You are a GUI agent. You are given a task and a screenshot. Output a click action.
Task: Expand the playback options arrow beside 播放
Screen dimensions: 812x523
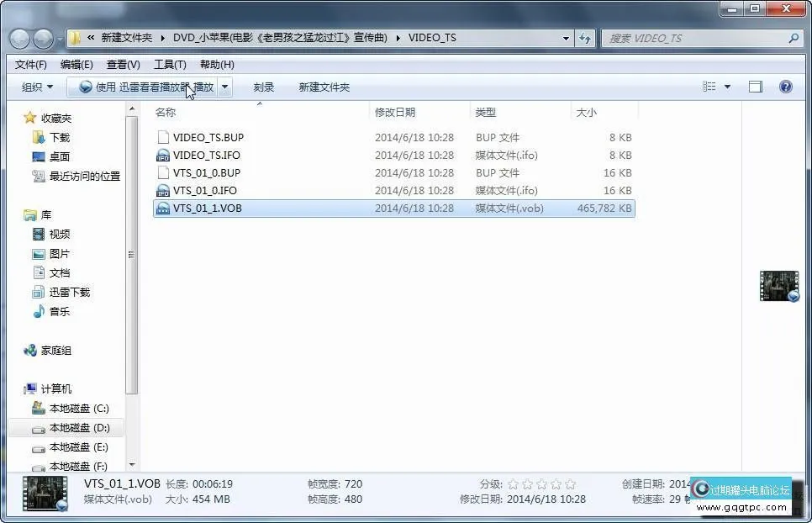pos(224,86)
